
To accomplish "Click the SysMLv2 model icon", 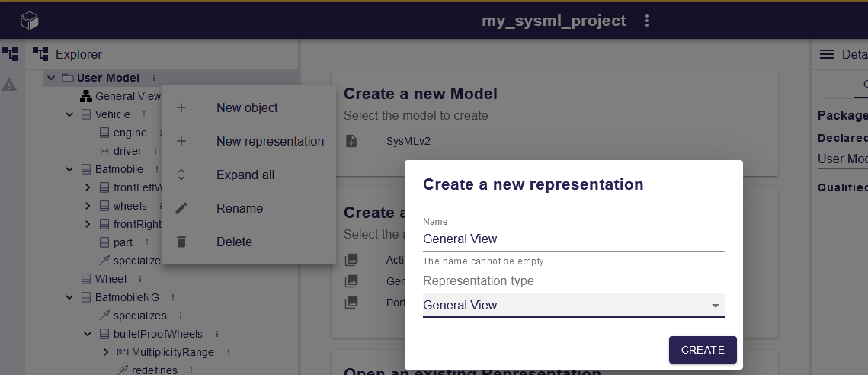I will click(x=351, y=141).
